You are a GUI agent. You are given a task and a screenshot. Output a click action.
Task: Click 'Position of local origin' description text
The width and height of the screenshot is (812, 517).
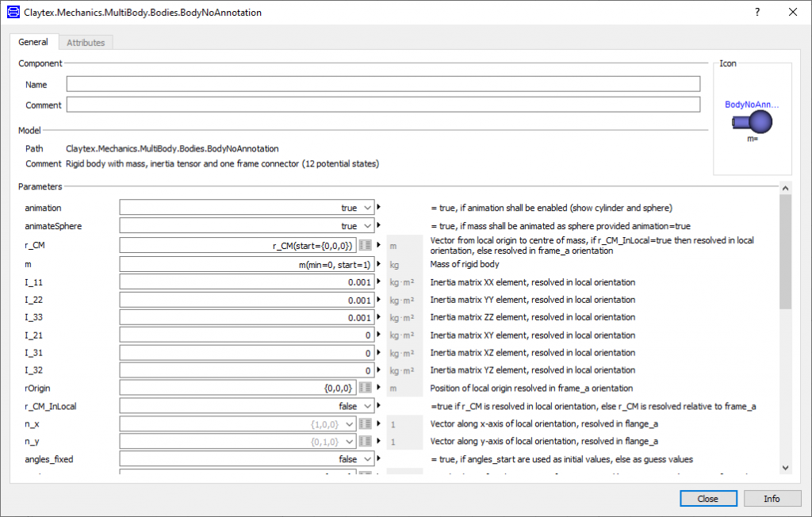pos(531,388)
